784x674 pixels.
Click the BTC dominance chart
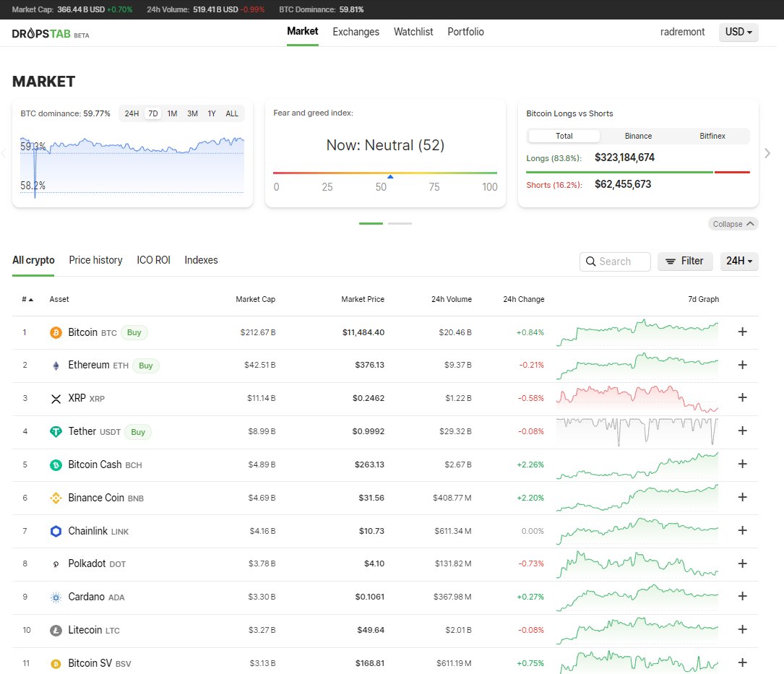[132, 166]
